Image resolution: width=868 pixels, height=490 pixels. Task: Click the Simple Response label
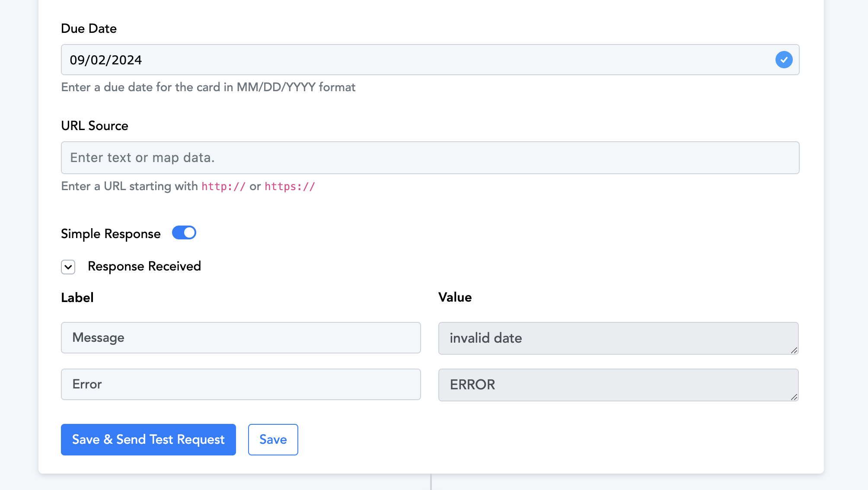(x=111, y=234)
